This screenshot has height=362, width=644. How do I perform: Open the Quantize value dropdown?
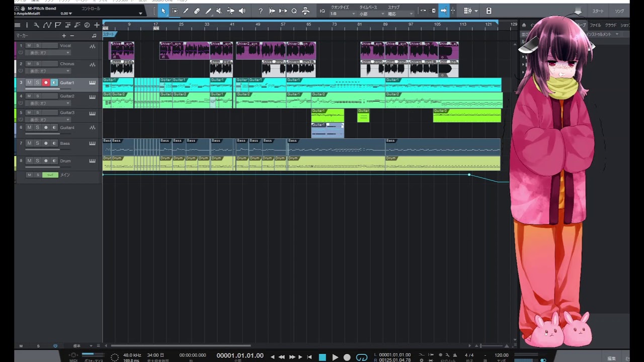click(x=342, y=14)
